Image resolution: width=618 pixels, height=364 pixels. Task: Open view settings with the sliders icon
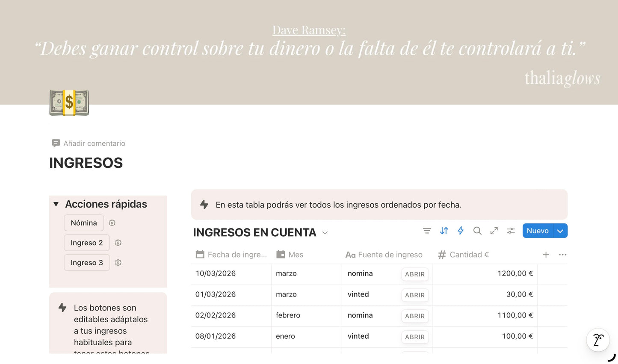(x=511, y=231)
